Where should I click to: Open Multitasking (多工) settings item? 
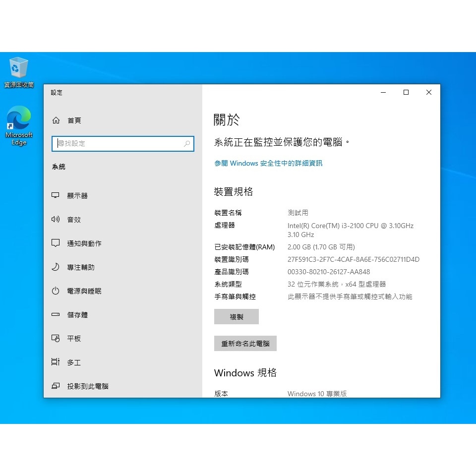tap(73, 362)
